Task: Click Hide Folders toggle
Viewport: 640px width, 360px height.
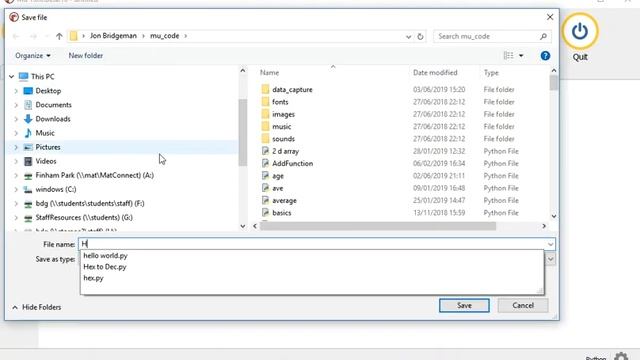Action: [x=37, y=307]
